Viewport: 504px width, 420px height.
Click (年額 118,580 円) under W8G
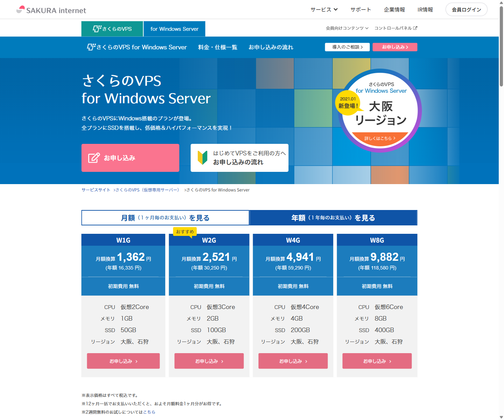pyautogui.click(x=377, y=268)
